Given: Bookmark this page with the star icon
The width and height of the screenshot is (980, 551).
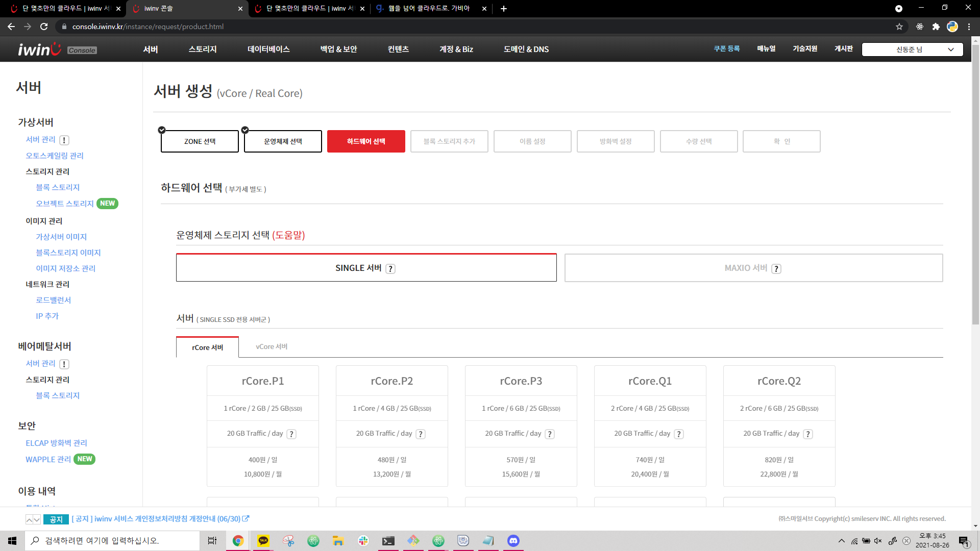Looking at the screenshot, I should coord(899,27).
